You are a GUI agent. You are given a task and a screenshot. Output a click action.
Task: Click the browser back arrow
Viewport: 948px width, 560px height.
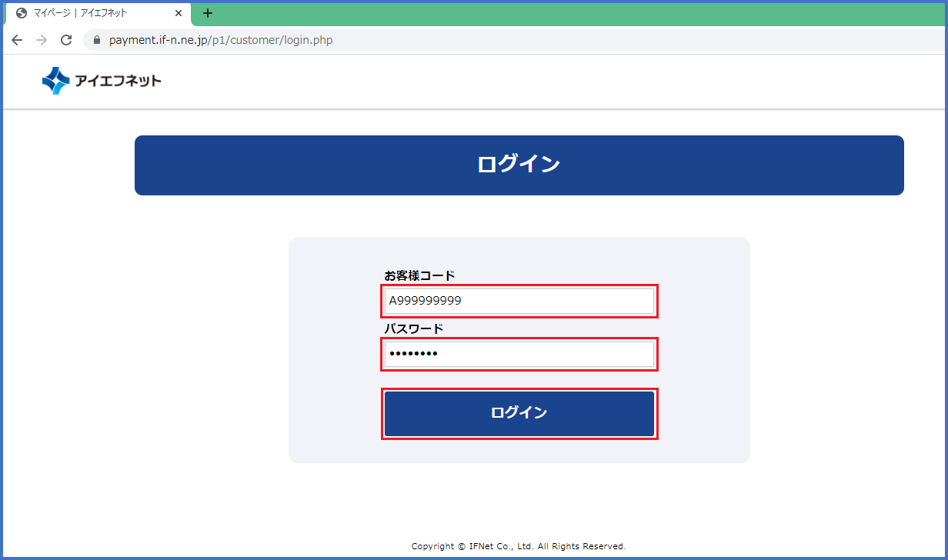[x=17, y=40]
